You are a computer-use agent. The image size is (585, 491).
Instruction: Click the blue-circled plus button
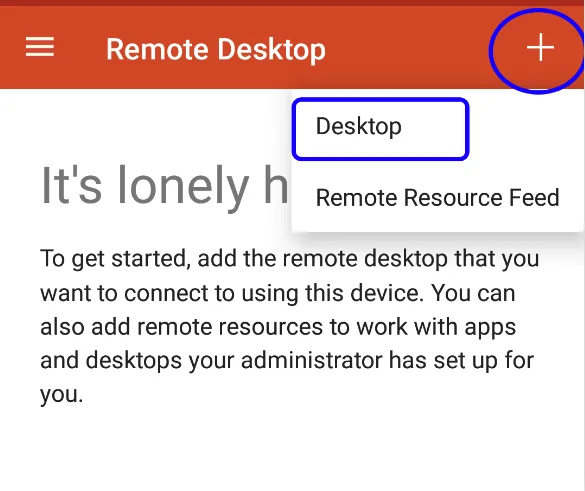537,51
